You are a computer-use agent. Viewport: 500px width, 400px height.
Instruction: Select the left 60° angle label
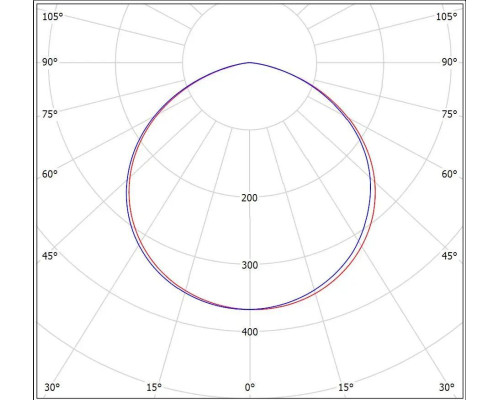click(50, 174)
